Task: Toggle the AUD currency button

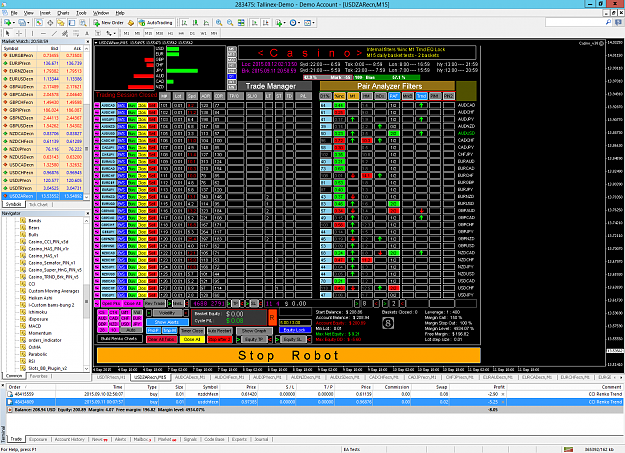Action: 102,318
